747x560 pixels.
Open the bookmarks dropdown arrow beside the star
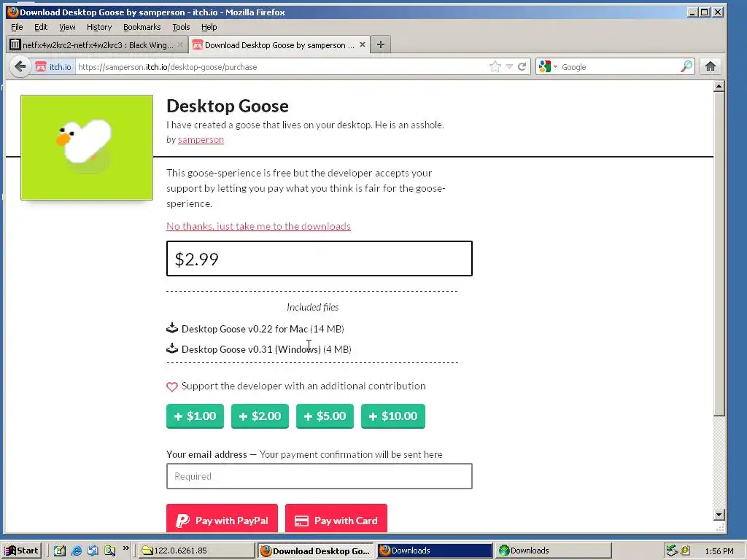[509, 66]
